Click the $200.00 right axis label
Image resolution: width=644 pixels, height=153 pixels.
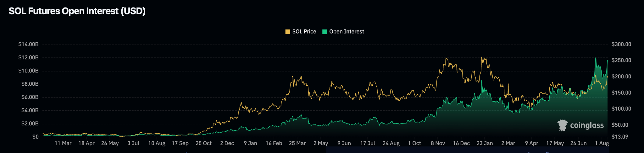pyautogui.click(x=621, y=76)
